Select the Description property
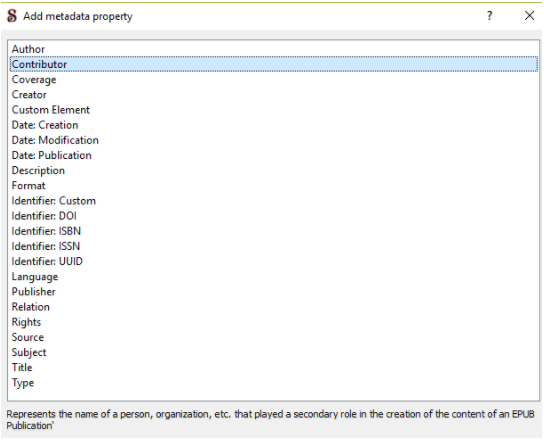544x441 pixels. click(274, 170)
